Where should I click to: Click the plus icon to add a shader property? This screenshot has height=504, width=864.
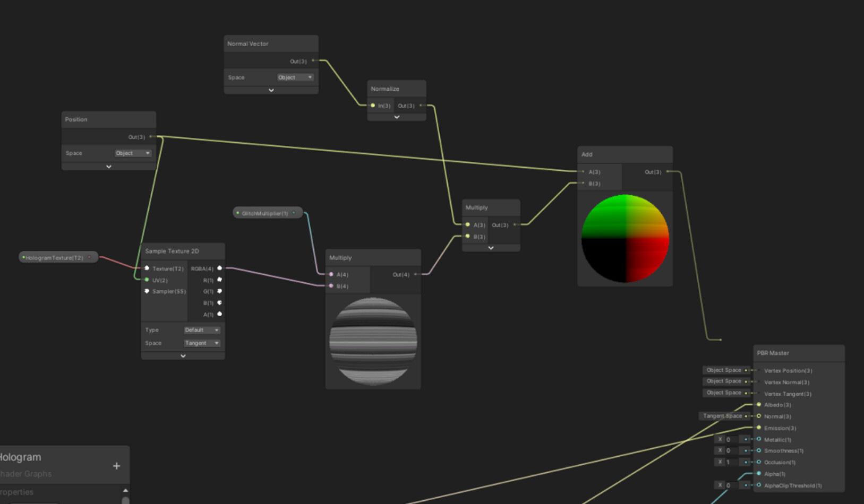[116, 466]
